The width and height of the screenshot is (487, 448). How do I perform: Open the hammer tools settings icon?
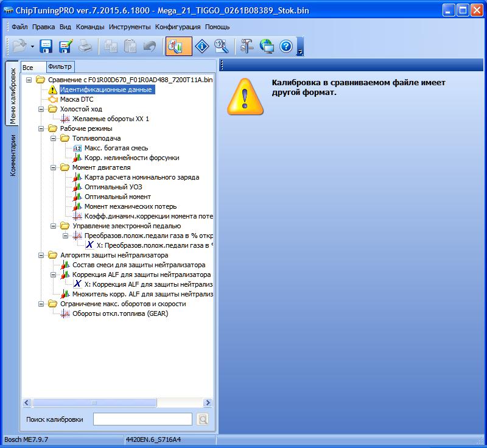pos(247,46)
